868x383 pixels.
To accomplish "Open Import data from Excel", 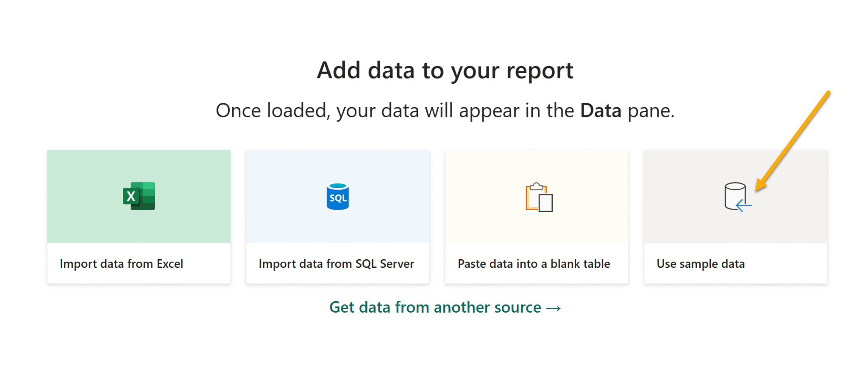I will pos(138,216).
